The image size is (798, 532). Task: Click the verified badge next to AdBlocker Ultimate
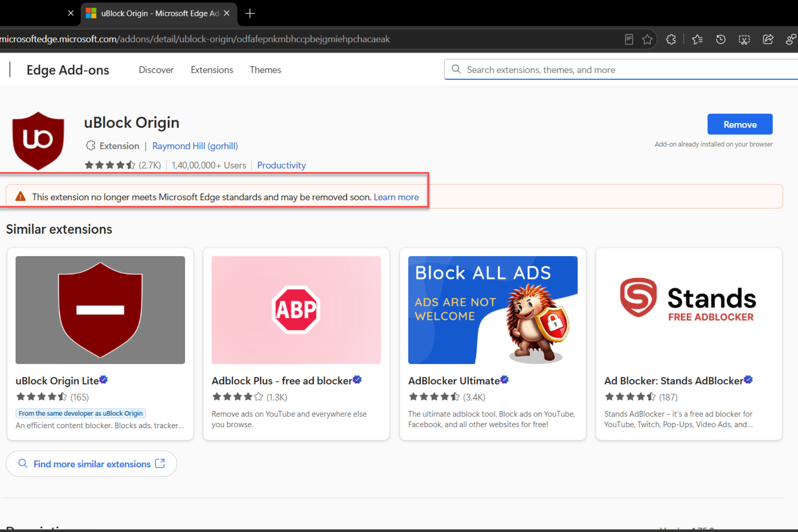point(505,379)
